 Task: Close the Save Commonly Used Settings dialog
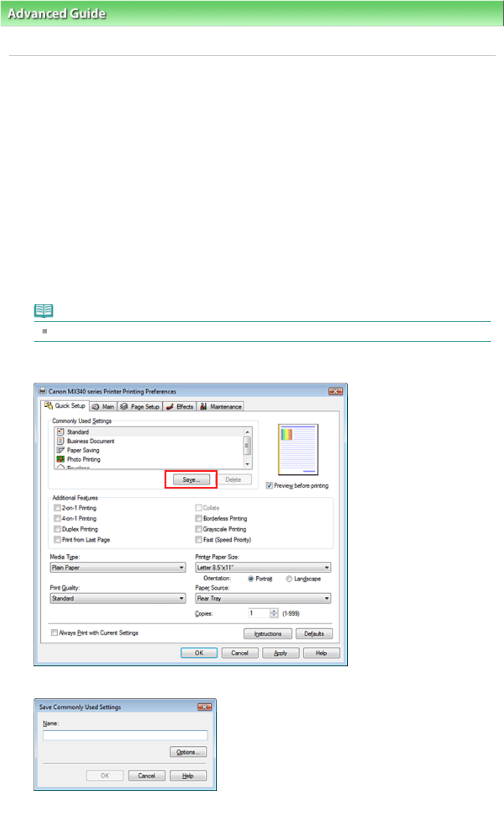point(205,707)
